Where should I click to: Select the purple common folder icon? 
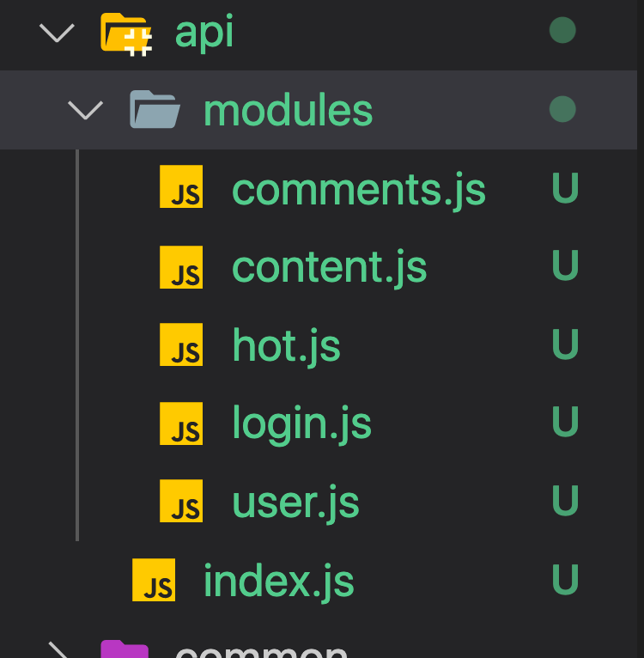pyautogui.click(x=125, y=650)
